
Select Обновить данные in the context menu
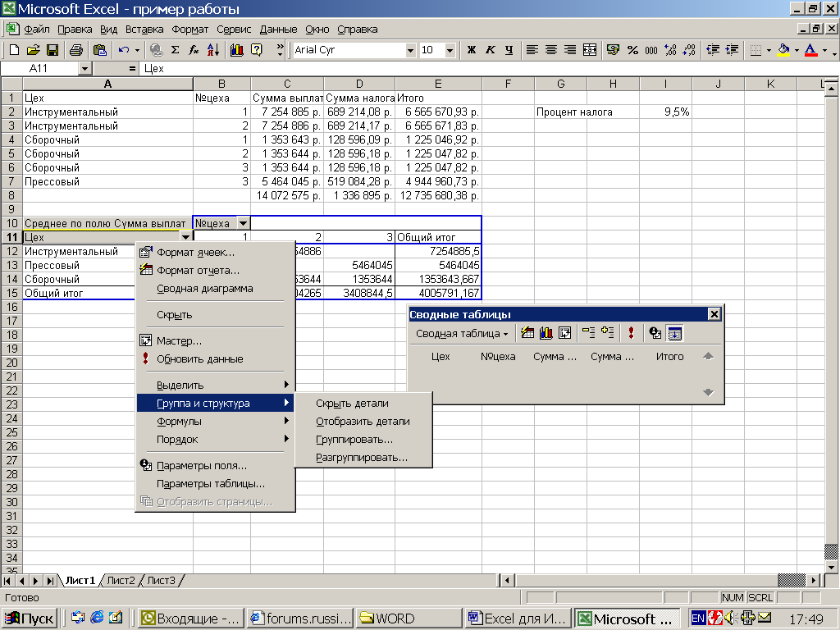click(215, 359)
